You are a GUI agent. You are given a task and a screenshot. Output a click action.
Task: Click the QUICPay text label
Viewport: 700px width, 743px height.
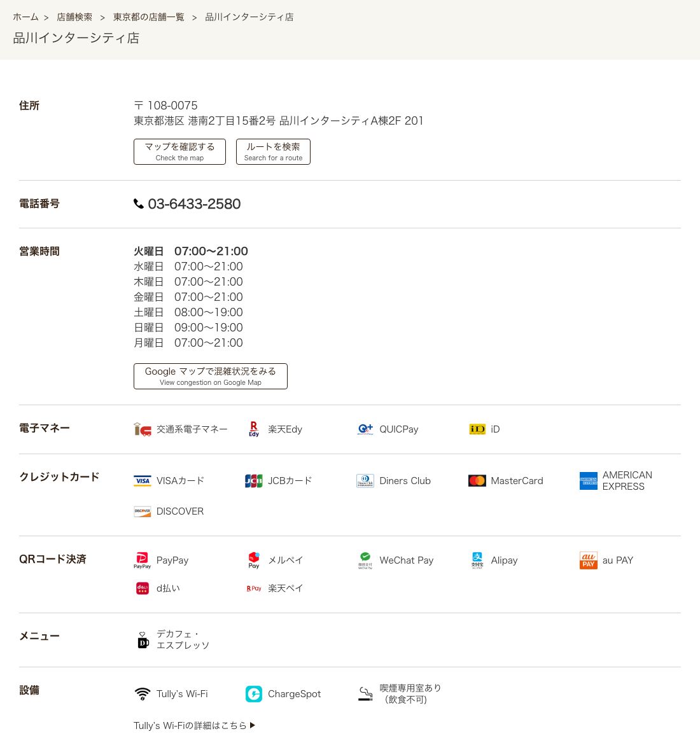(x=399, y=429)
